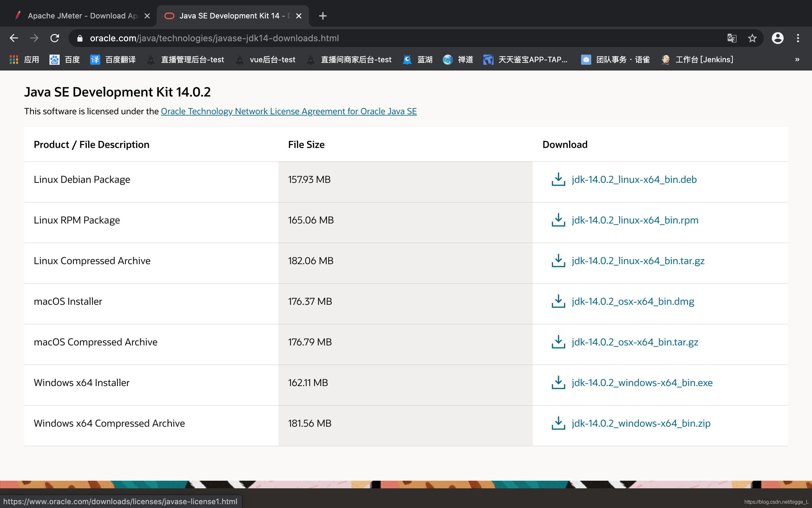
Task: Download jdk-14.0.2_windows-x64_bin.zip
Action: (641, 423)
